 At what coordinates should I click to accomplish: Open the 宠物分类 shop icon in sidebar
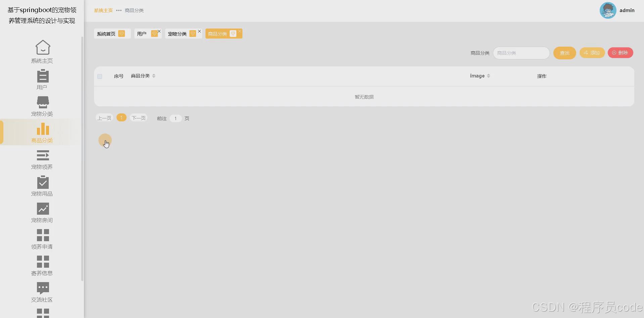tap(43, 102)
